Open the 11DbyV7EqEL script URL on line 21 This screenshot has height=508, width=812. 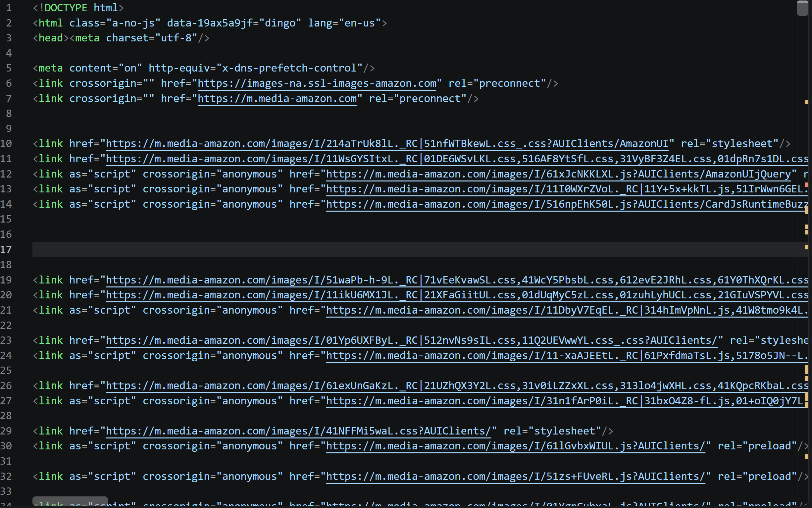point(567,310)
